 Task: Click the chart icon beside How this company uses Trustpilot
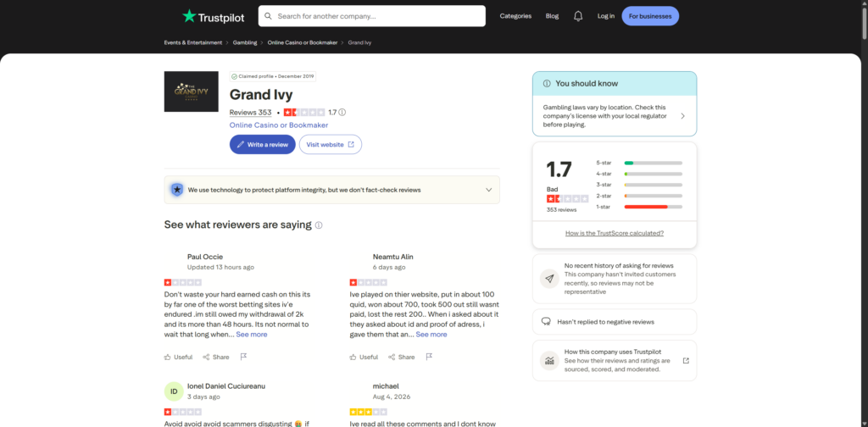pyautogui.click(x=549, y=361)
